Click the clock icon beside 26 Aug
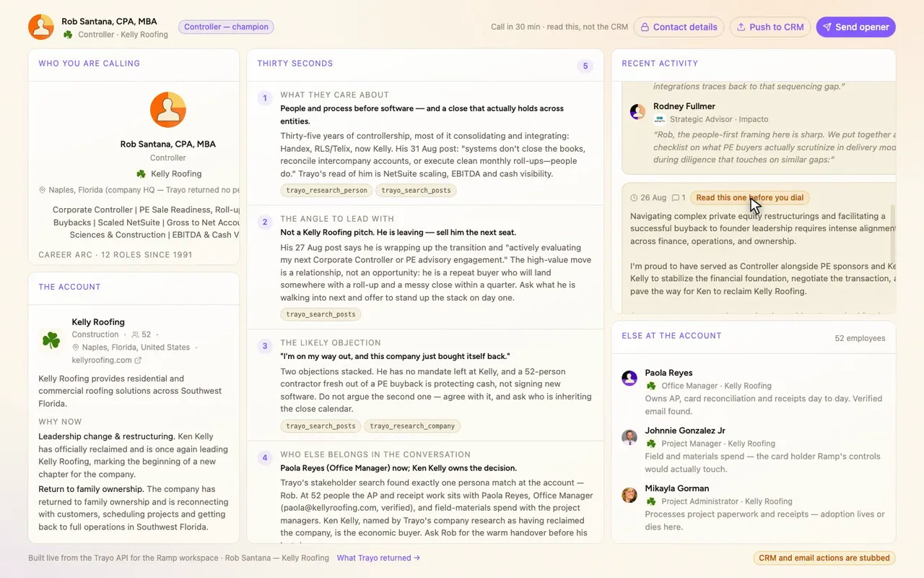Image resolution: width=924 pixels, height=578 pixels. coord(634,198)
